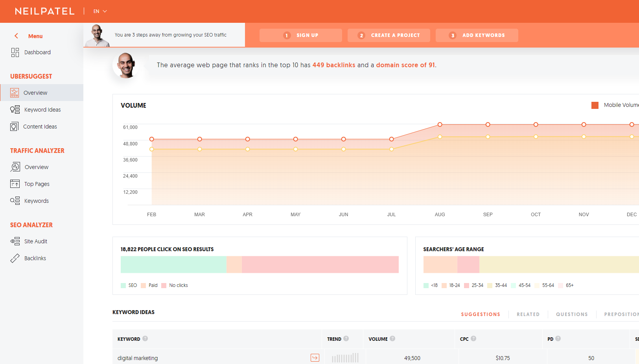Image resolution: width=639 pixels, height=364 pixels.
Task: Click the 449 backlinks link
Action: click(334, 65)
